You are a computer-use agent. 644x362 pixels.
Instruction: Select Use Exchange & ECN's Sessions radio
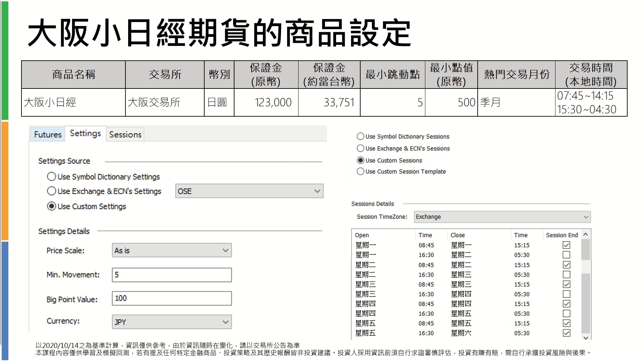(x=361, y=148)
